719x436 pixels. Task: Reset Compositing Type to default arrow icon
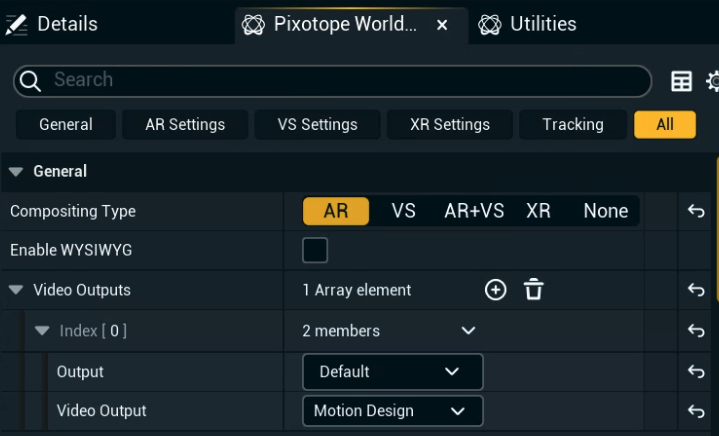coord(696,211)
